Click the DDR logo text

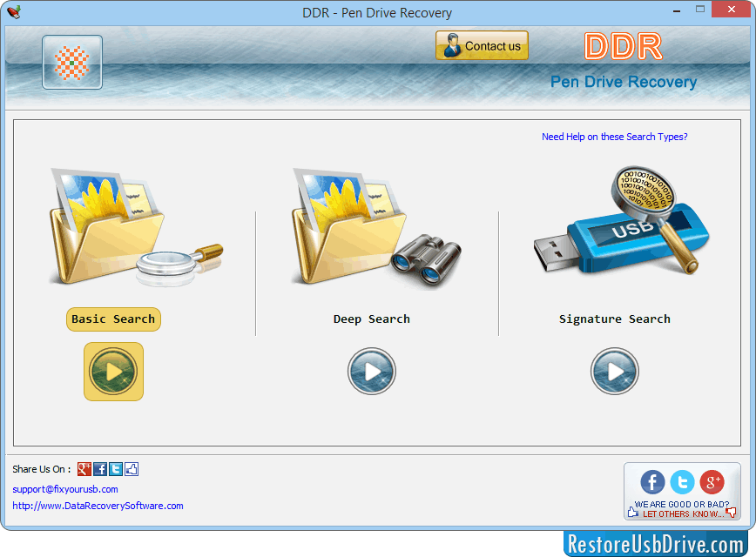tap(624, 47)
